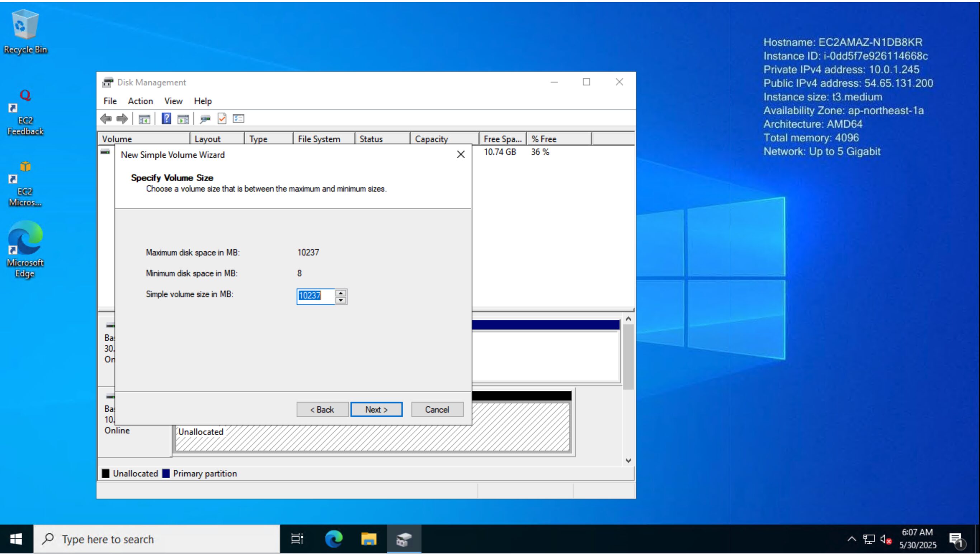Toggle Show/Hide Console Tree toolbar icon
The image size is (980, 554).
pyautogui.click(x=144, y=119)
